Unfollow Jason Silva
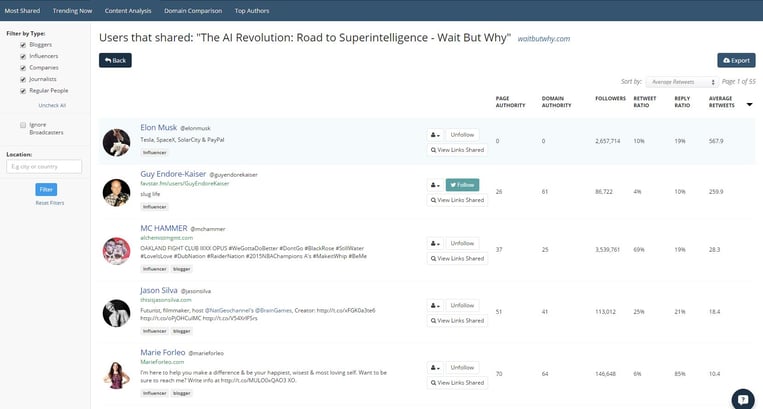This screenshot has width=763, height=409. click(x=462, y=305)
